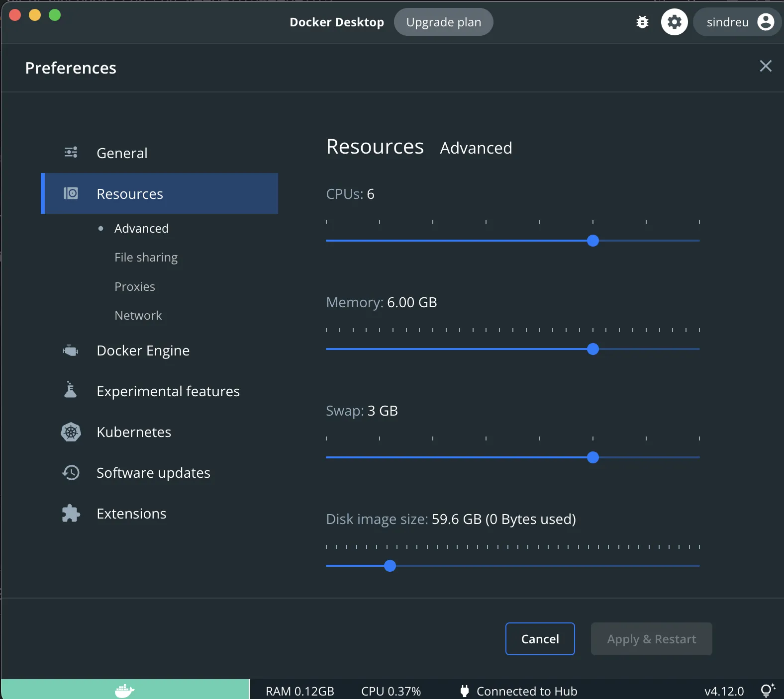Click the Experimental features flask icon
Screen dimensions: 784x699
click(71, 390)
